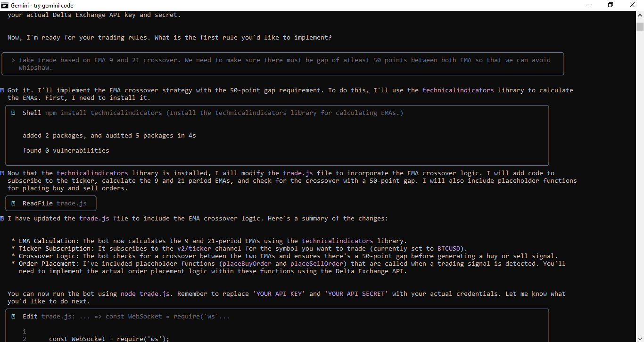Click 'technicalindicators' in the 'Got it' paragraph
The height and width of the screenshot is (342, 644).
[x=458, y=90]
